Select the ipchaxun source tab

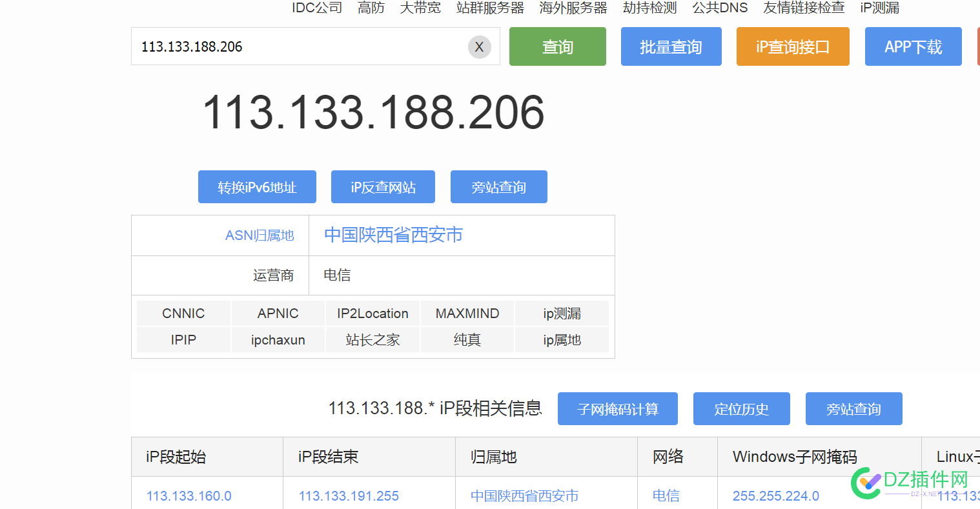tap(278, 340)
